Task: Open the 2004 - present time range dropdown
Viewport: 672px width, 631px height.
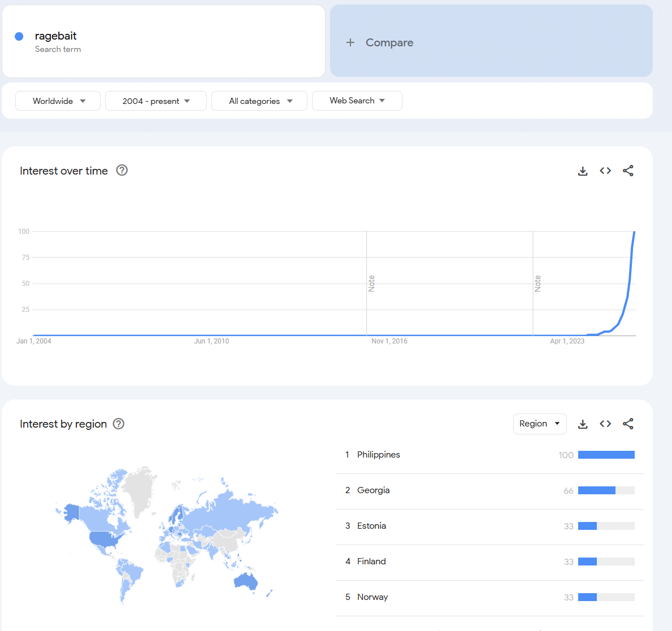Action: tap(156, 101)
